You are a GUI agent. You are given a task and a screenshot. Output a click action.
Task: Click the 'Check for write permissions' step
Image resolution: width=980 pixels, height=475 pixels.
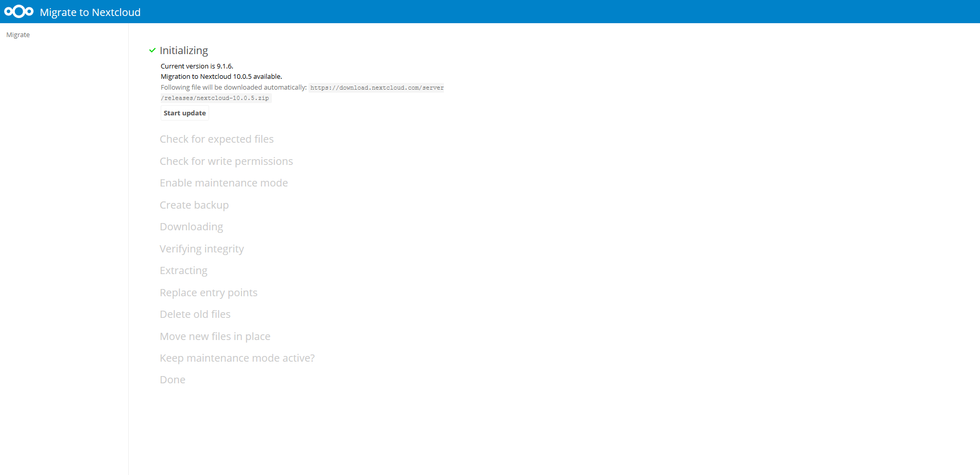pyautogui.click(x=226, y=161)
